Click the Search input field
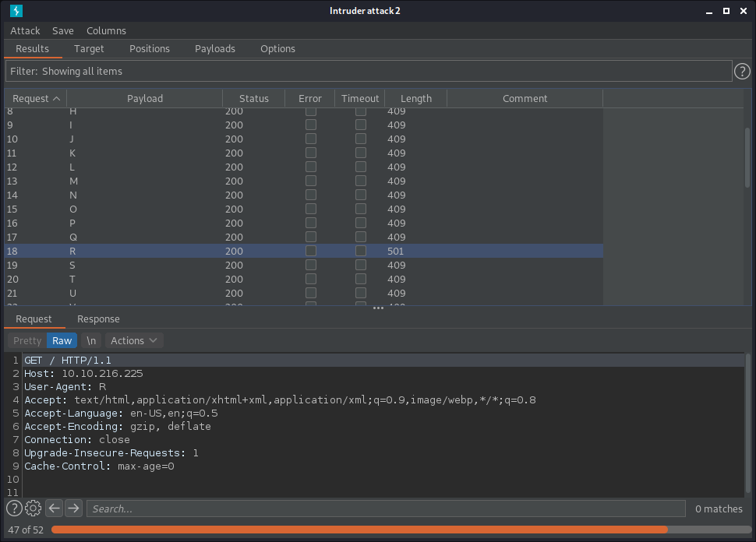The image size is (756, 542). [x=386, y=509]
